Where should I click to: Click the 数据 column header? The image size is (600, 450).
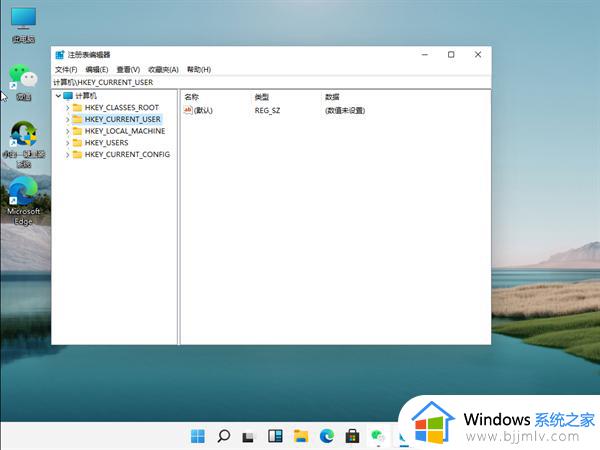pos(332,97)
